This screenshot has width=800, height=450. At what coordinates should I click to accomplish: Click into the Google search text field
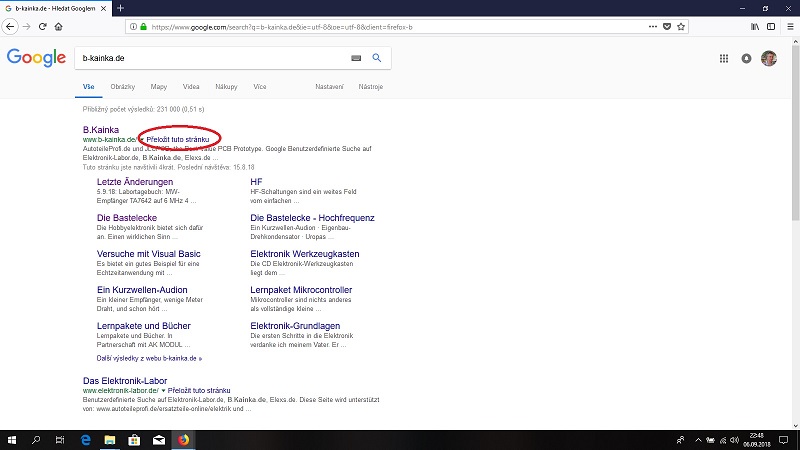pos(210,58)
